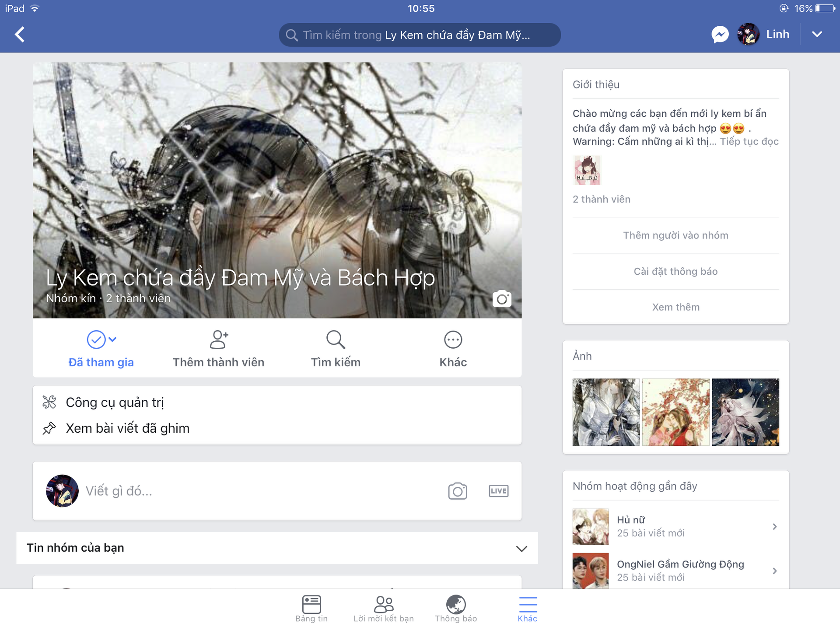Click the chevron beside OngNiel Gầm Giường Động
The height and width of the screenshot is (630, 840).
774,570
